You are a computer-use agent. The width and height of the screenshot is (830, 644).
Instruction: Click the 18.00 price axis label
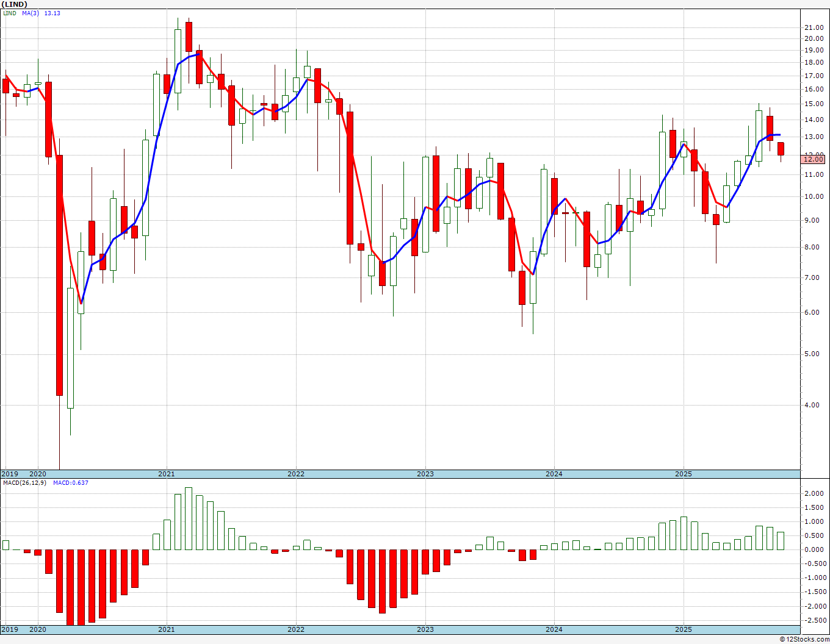pyautogui.click(x=814, y=62)
